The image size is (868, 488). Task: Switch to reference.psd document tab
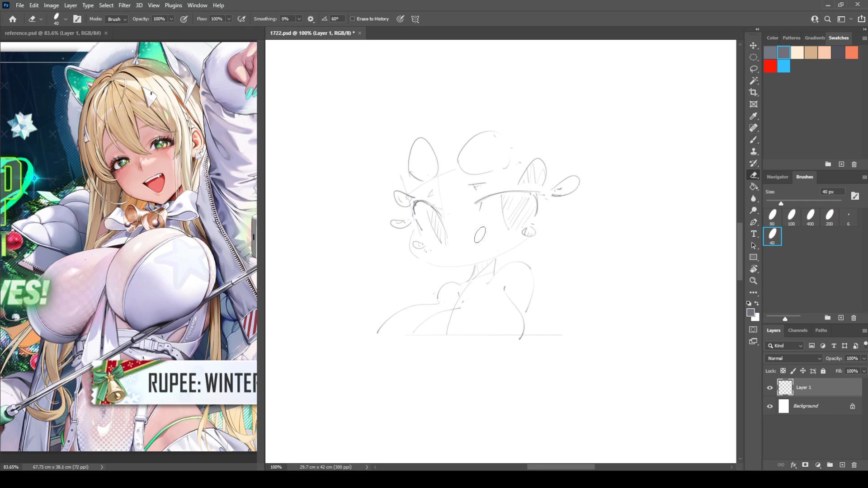(52, 33)
